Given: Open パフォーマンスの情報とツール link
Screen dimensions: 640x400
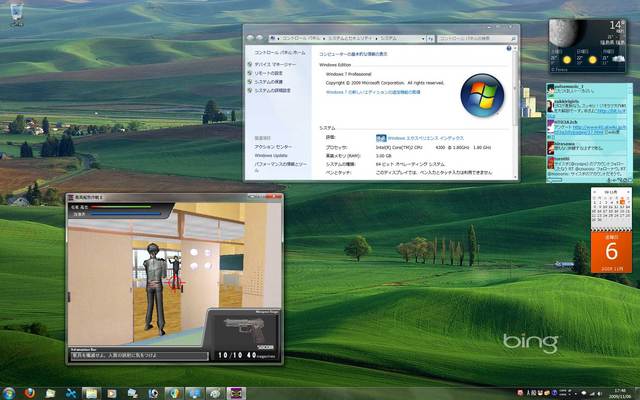Looking at the screenshot, I should tap(281, 167).
